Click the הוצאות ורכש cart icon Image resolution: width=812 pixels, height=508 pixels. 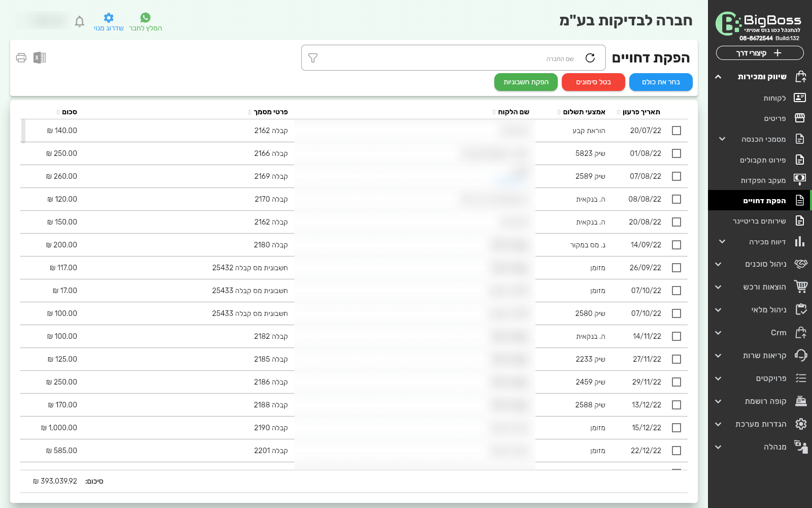click(801, 287)
